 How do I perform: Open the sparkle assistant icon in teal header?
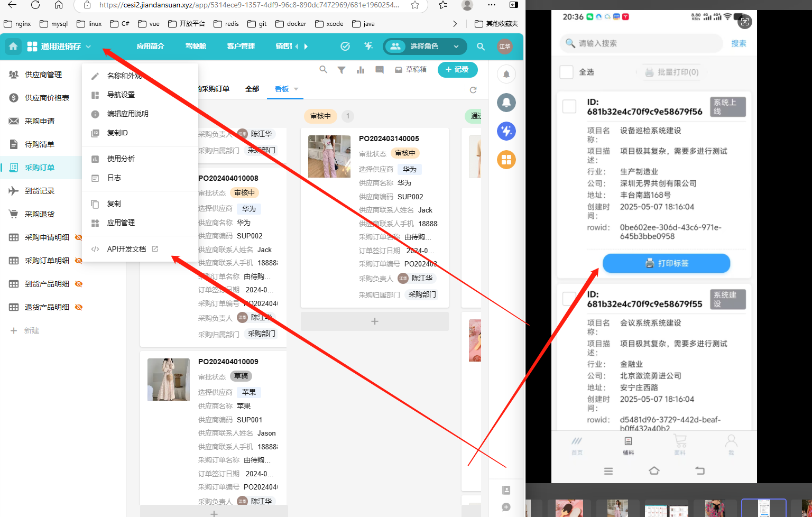click(368, 47)
